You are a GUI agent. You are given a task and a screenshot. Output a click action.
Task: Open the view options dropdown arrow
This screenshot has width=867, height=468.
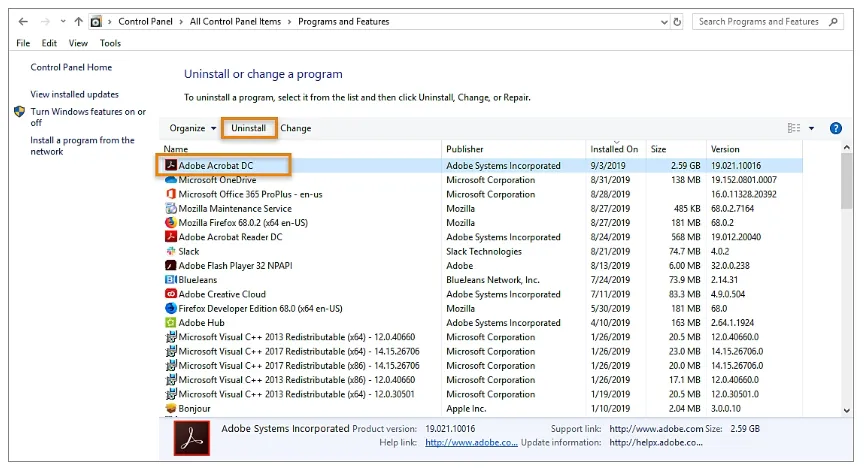coord(811,128)
